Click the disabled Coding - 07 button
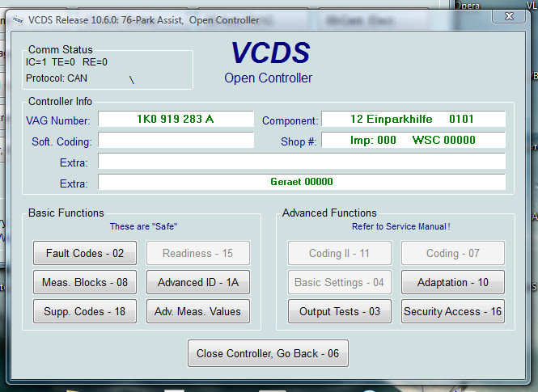 point(453,253)
